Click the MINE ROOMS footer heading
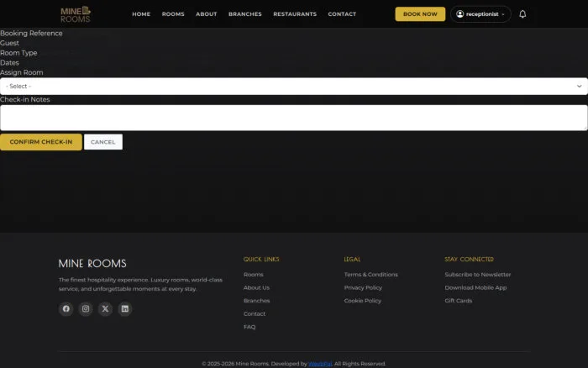The image size is (588, 368). [x=92, y=263]
